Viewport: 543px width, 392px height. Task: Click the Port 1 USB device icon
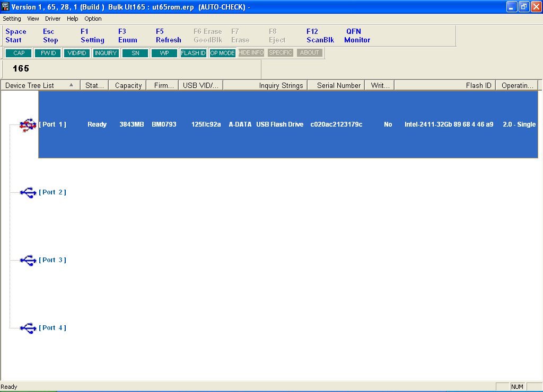pos(28,125)
